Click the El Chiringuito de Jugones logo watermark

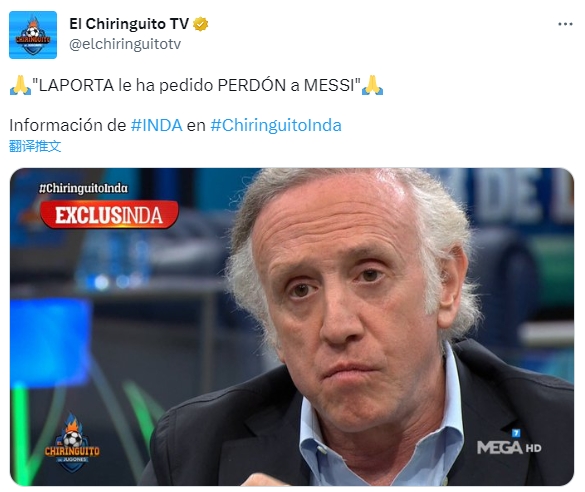[72, 443]
